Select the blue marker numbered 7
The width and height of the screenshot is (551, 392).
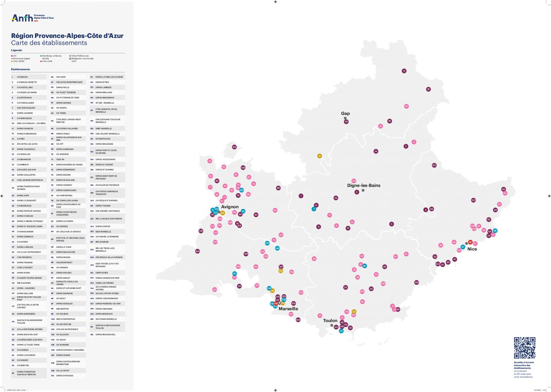coord(314,209)
